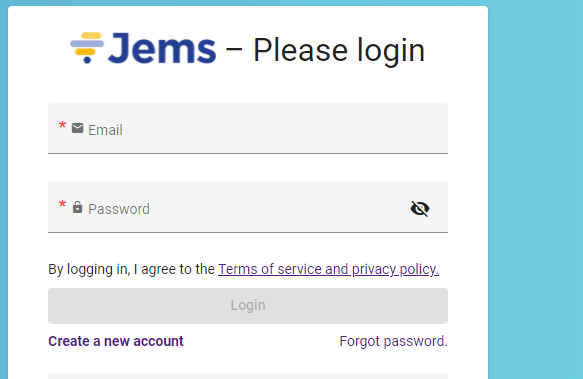Focus the Password input field

pyautogui.click(x=248, y=207)
